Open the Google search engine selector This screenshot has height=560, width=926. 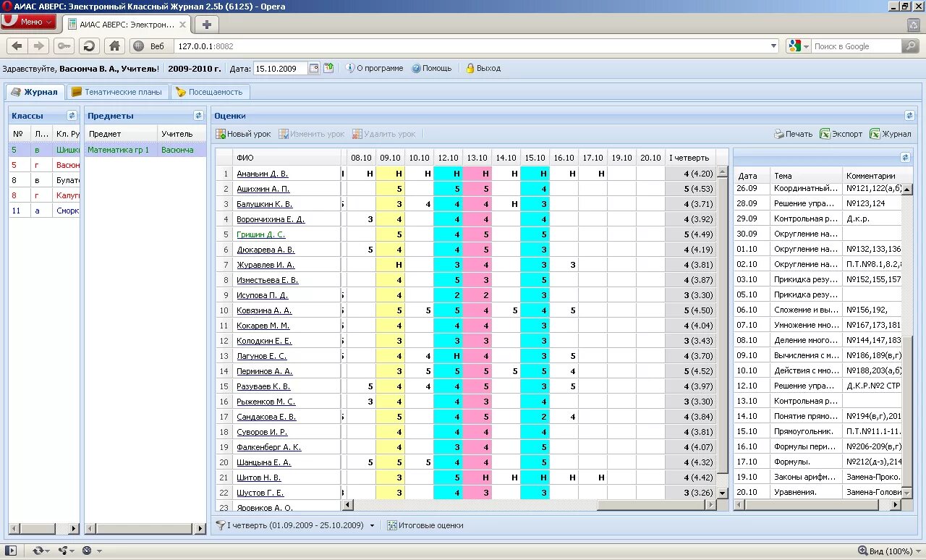[799, 46]
